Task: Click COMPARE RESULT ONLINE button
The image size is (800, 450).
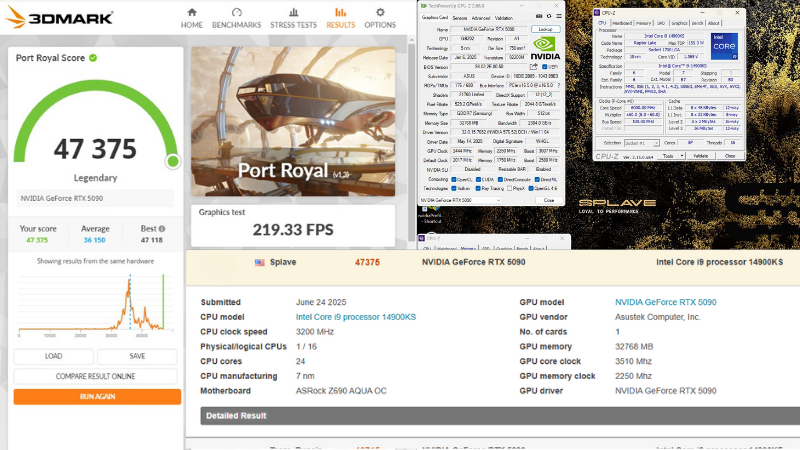Action: click(x=95, y=377)
